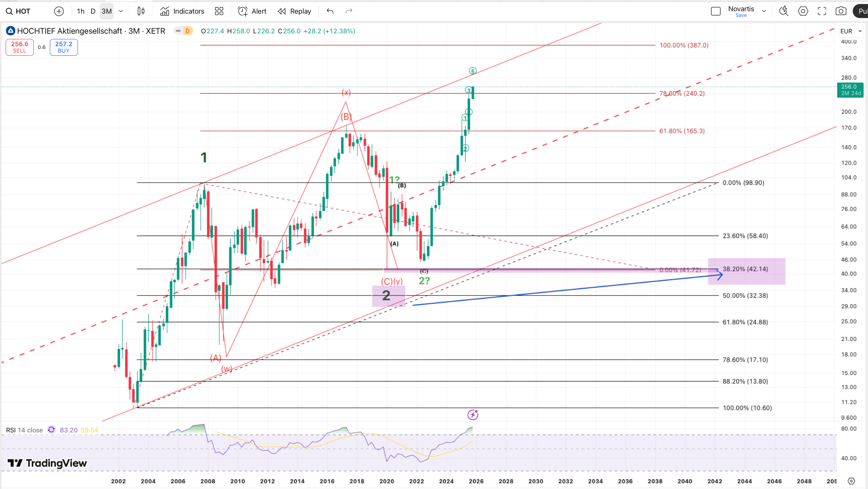Toggle the layout square button
The height and width of the screenshot is (489, 868).
pyautogui.click(x=715, y=11)
